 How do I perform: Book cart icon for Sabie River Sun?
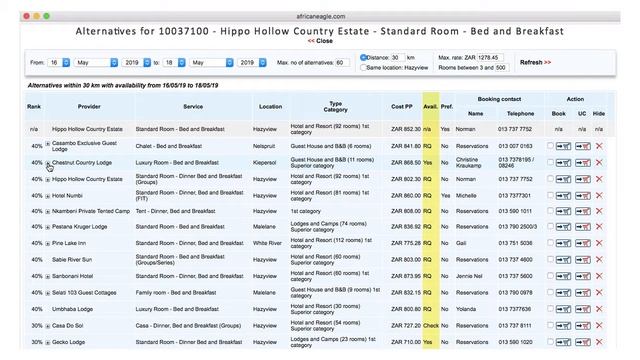pos(563,260)
